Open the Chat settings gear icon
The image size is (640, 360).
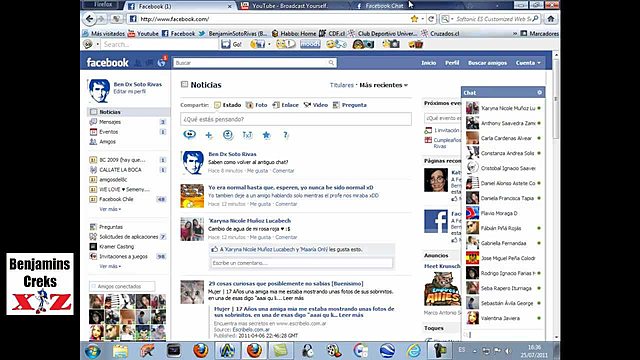pyautogui.click(x=539, y=93)
